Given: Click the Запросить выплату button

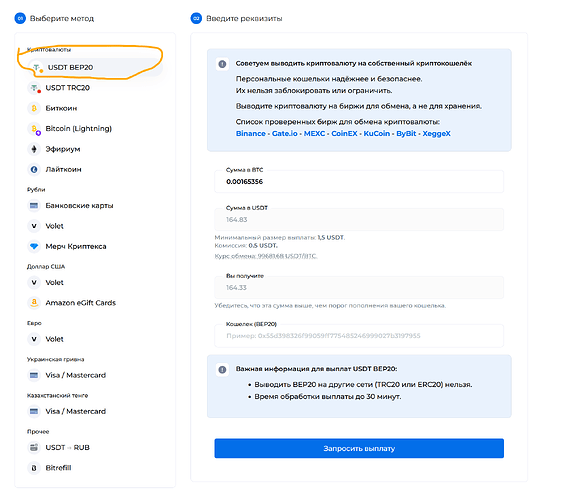Looking at the screenshot, I should 359,449.
